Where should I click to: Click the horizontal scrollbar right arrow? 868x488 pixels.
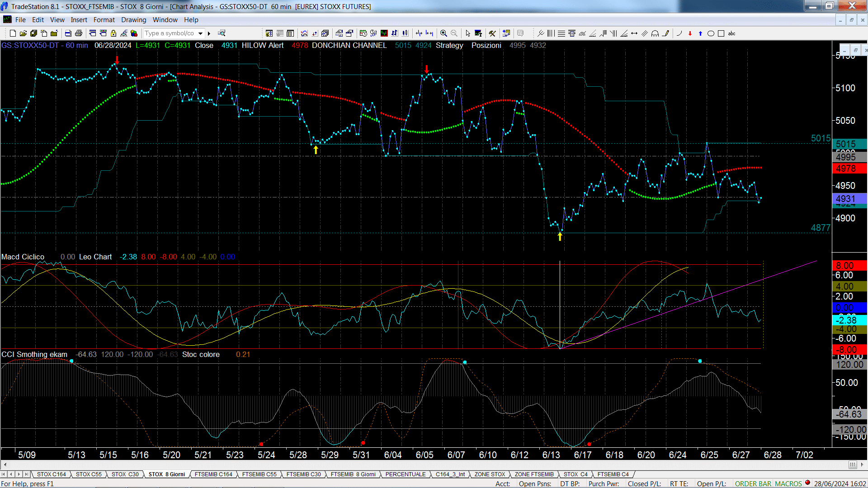point(862,465)
